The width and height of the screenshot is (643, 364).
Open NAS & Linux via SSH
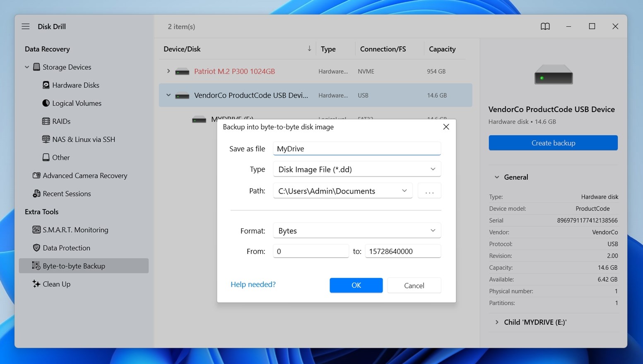click(84, 139)
